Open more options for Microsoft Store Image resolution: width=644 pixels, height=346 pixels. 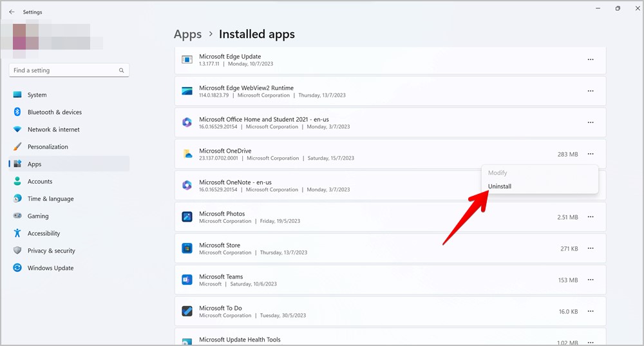(590, 248)
